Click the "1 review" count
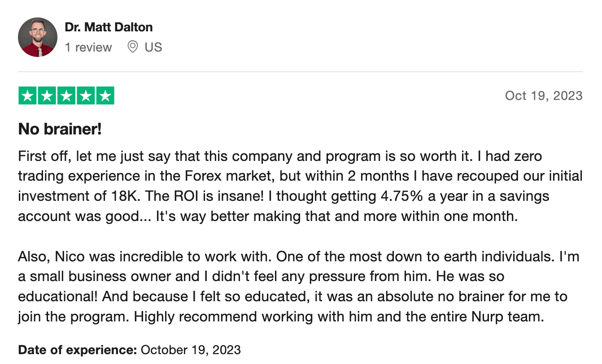This screenshot has height=364, width=602. 88,47
